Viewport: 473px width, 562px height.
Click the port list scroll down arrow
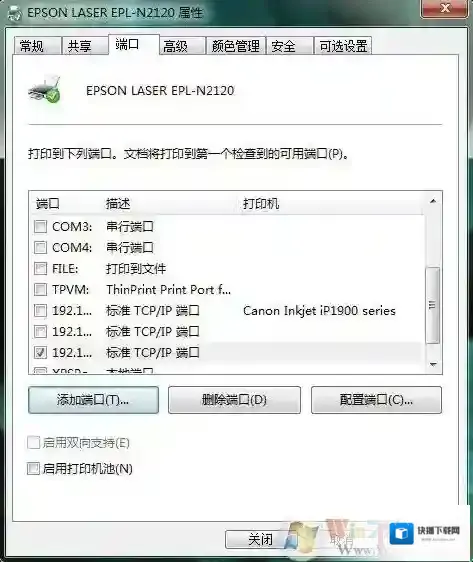[x=433, y=365]
